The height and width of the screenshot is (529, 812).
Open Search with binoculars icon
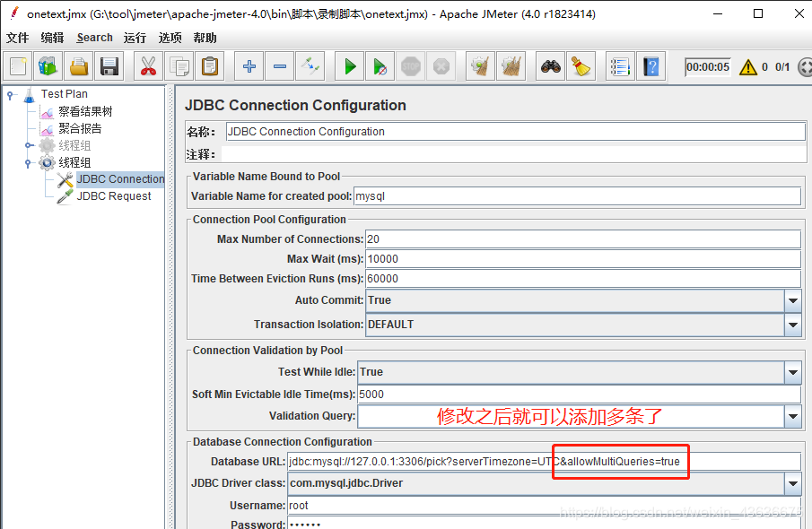pyautogui.click(x=551, y=66)
